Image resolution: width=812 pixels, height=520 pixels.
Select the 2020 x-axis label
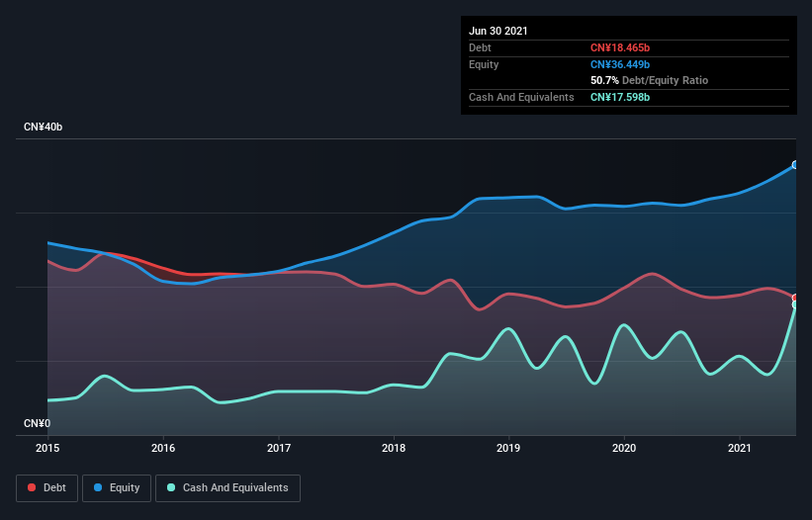coord(624,448)
